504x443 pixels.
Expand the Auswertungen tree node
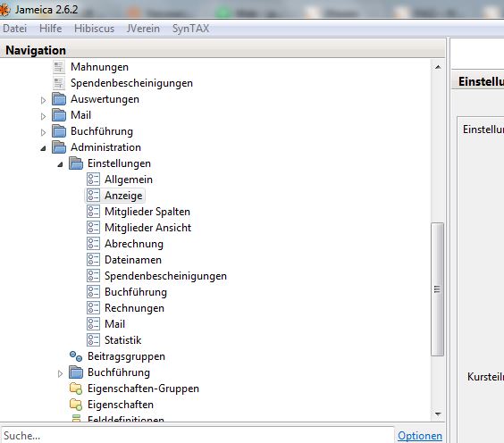(x=43, y=100)
